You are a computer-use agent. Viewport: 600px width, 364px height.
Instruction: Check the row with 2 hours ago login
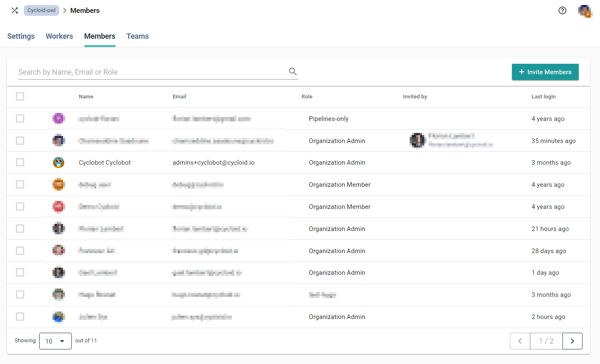click(x=20, y=317)
